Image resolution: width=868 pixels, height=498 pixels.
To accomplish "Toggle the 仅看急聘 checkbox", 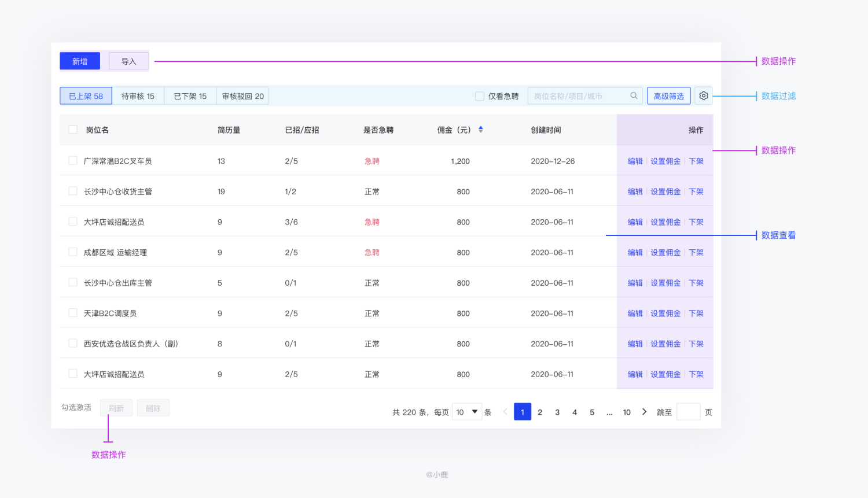I will tap(480, 96).
